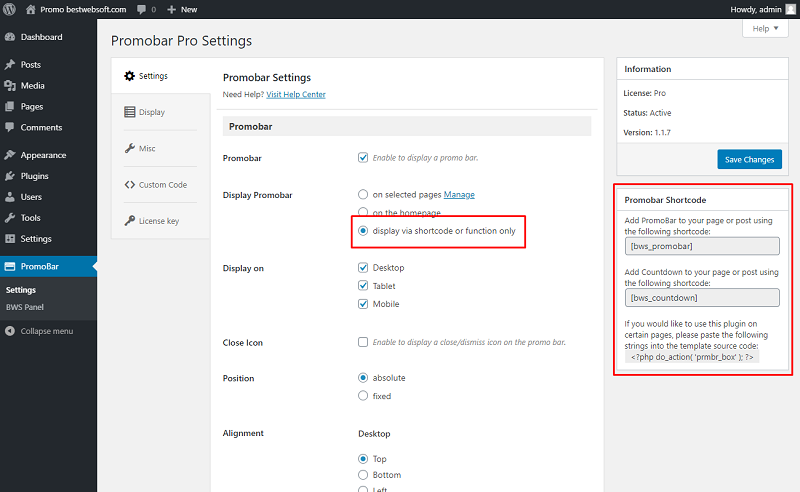Go to Plugins menu item
Screen dimensions: 800x492
click(x=34, y=176)
